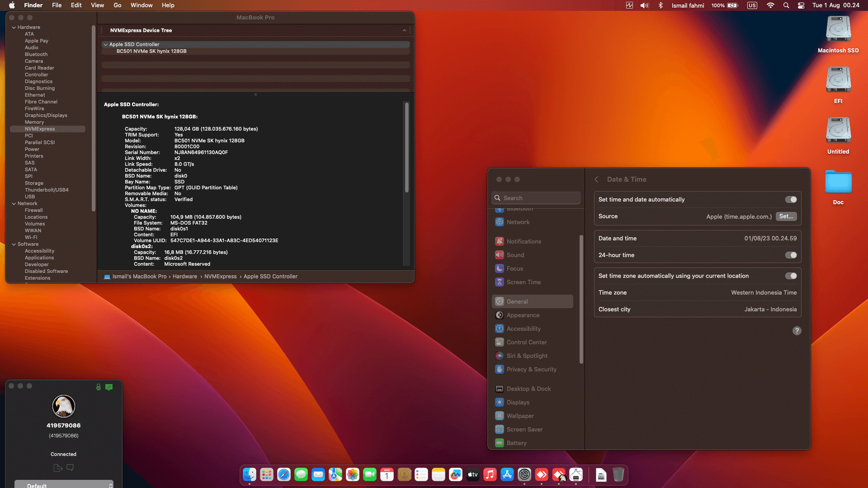
Task: Open Launchpad in the Dock
Action: coord(266,474)
